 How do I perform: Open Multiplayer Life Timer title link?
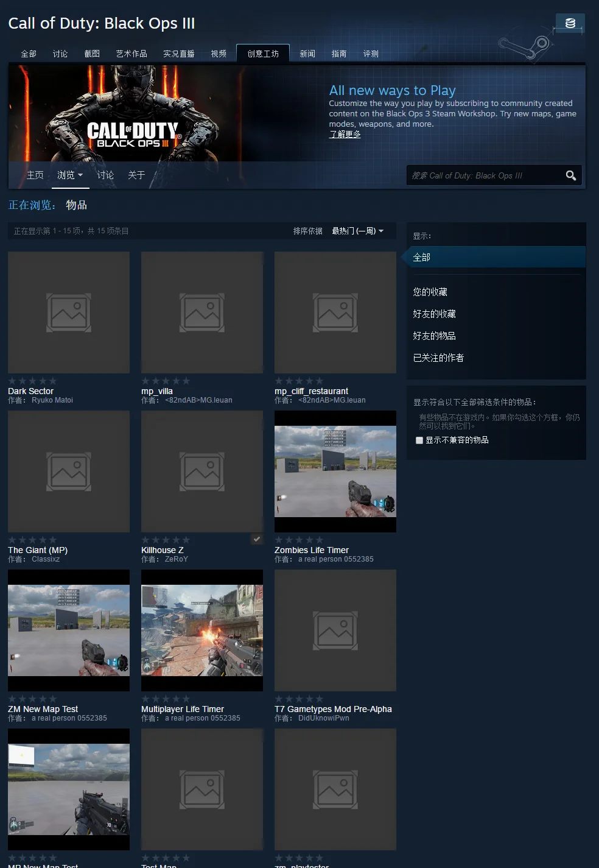[183, 709]
